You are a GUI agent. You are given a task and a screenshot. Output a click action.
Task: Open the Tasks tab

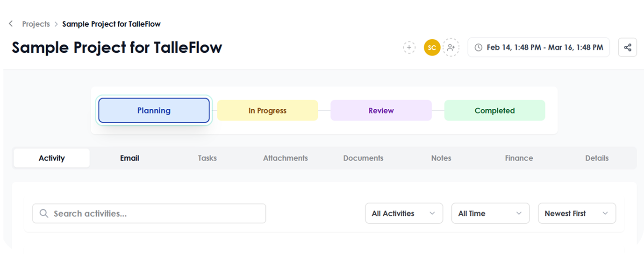point(207,158)
